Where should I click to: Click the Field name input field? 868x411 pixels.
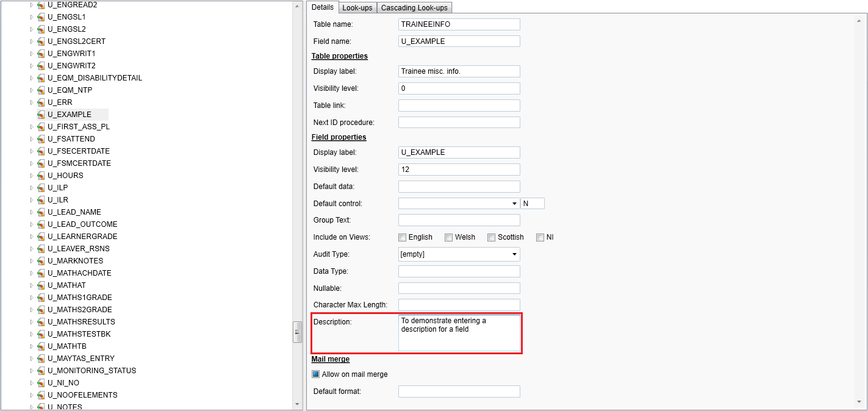(459, 41)
